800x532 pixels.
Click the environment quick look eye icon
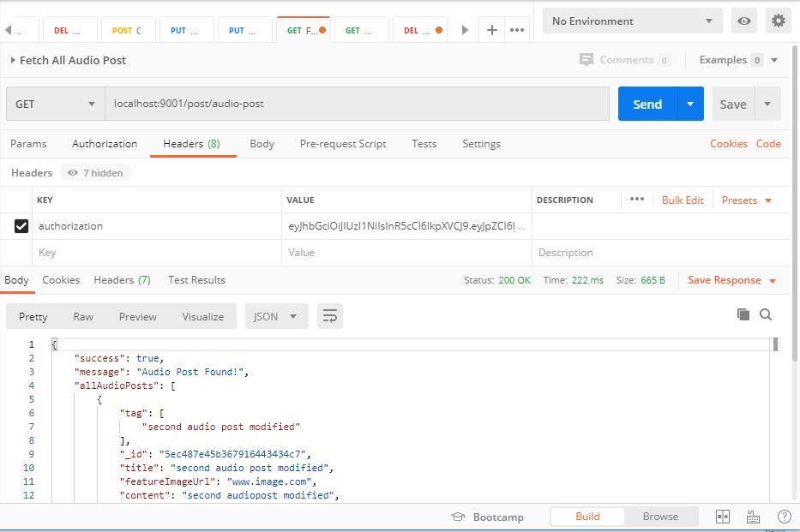743,21
